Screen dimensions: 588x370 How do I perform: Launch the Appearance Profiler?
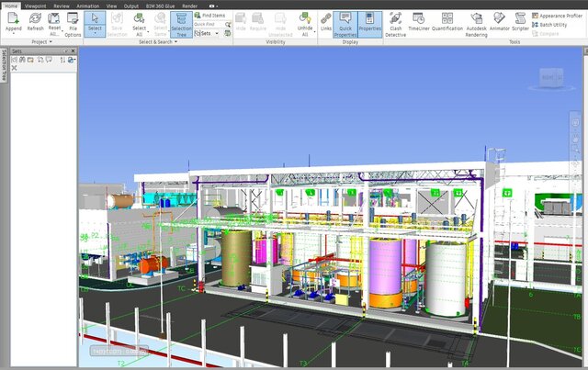[x=557, y=16]
